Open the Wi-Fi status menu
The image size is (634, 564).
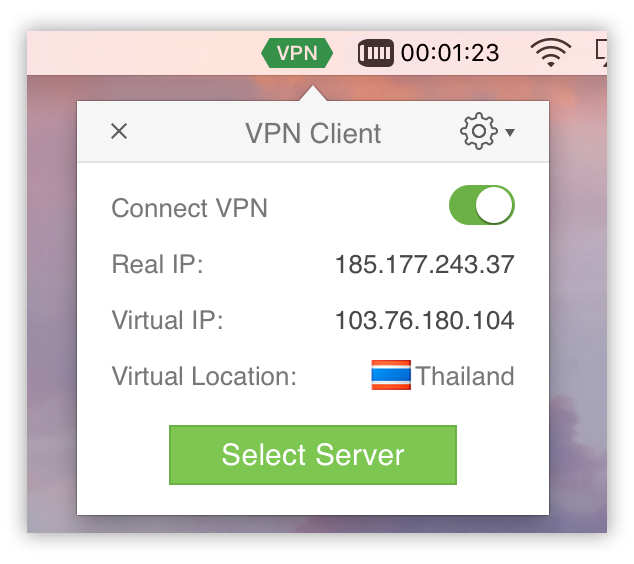[550, 53]
